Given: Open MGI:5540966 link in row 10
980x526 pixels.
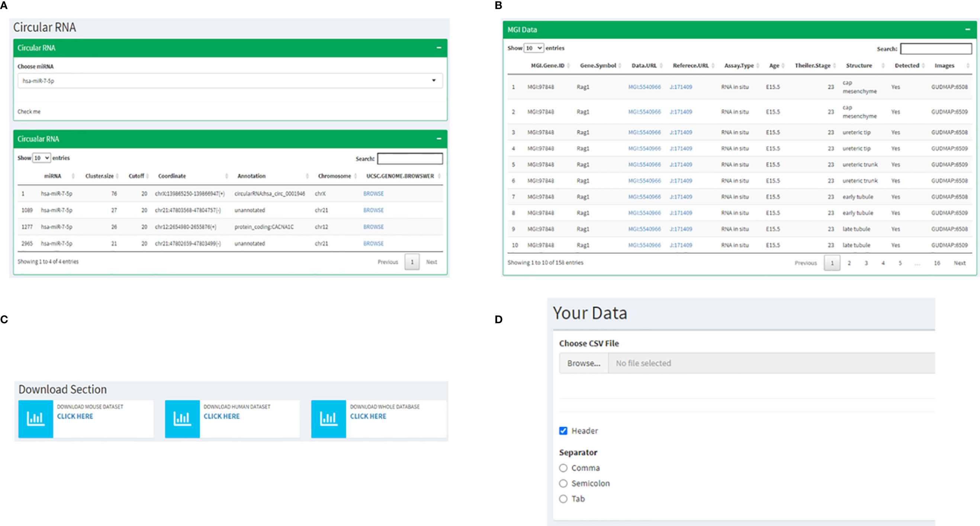Looking at the screenshot, I should (644, 245).
